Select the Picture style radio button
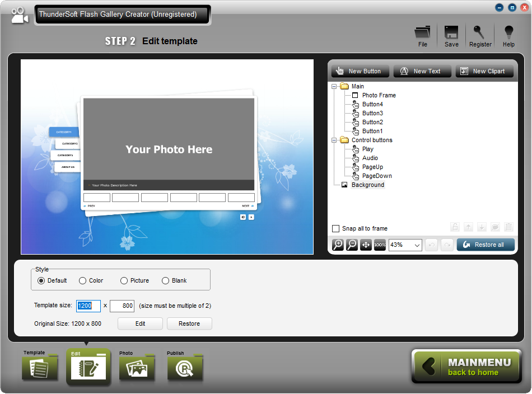 (x=124, y=281)
